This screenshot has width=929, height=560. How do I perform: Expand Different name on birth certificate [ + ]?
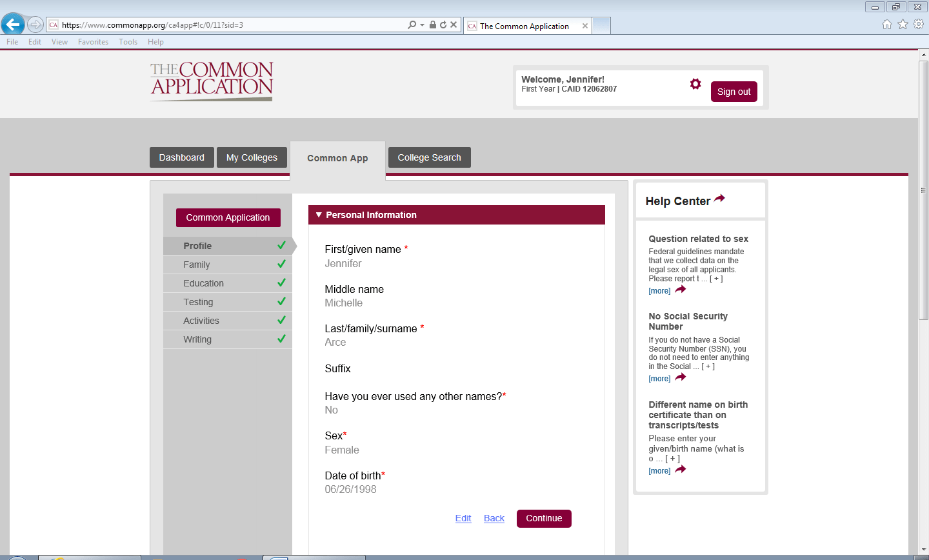(672, 459)
